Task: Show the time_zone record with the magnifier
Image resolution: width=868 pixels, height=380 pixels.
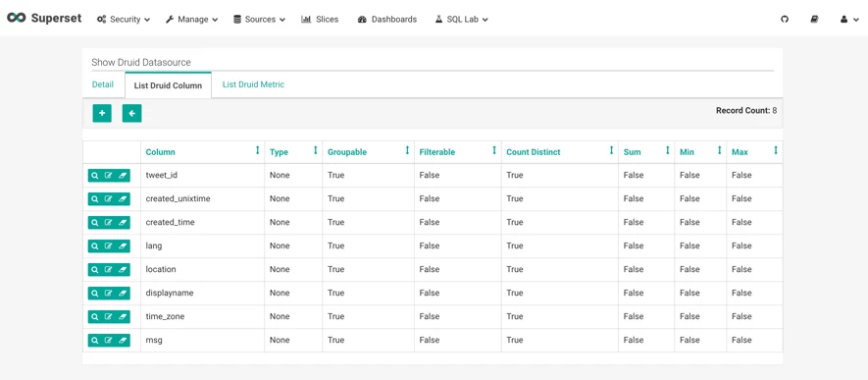Action: tap(95, 316)
